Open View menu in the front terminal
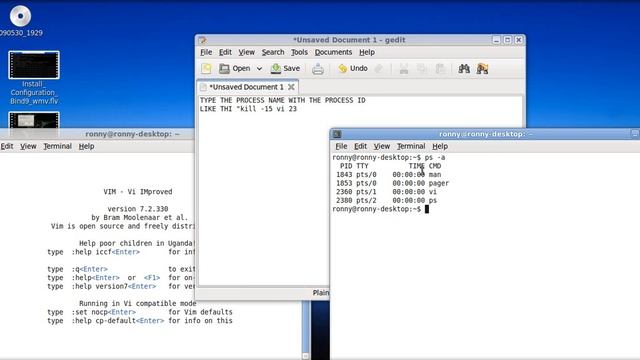The height and width of the screenshot is (360, 640). pyautogui.click(x=382, y=146)
